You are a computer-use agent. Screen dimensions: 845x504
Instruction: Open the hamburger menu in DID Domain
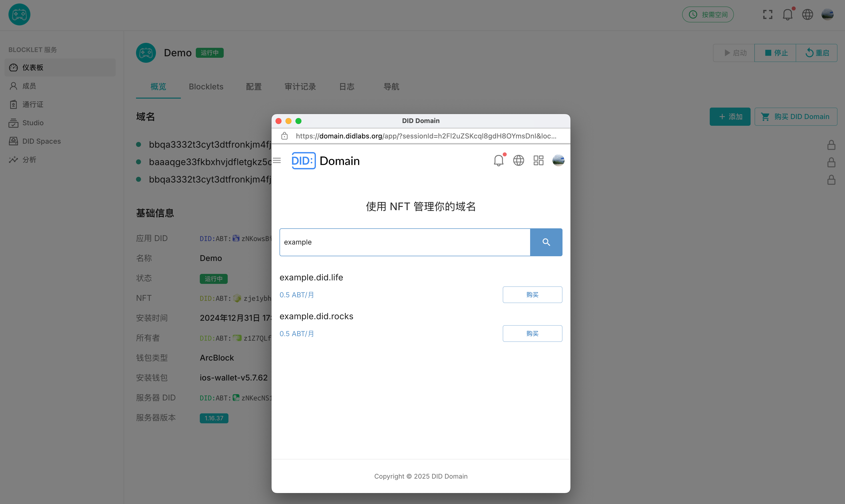277,160
